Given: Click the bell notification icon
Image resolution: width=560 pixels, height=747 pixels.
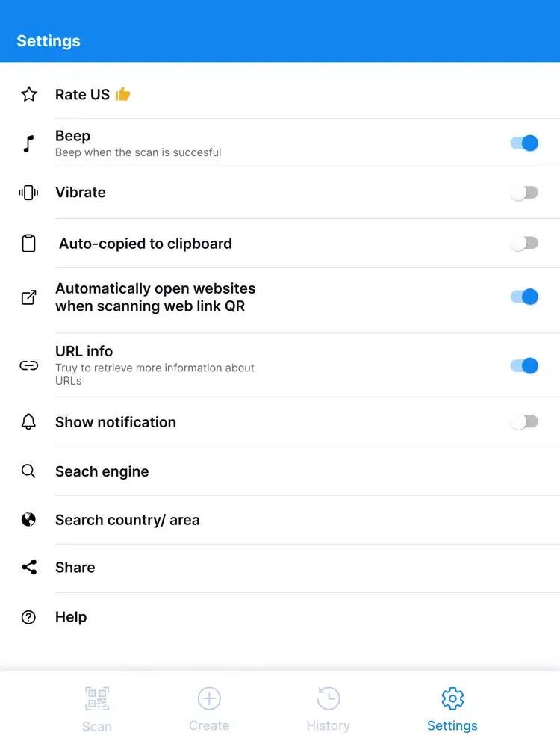Looking at the screenshot, I should pos(28,421).
